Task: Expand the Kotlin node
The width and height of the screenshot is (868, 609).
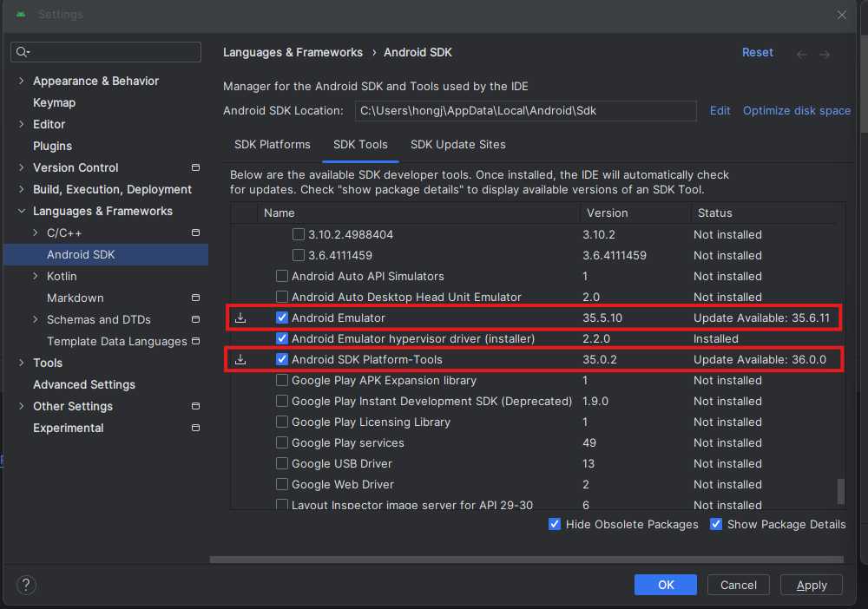Action: pyautogui.click(x=36, y=276)
